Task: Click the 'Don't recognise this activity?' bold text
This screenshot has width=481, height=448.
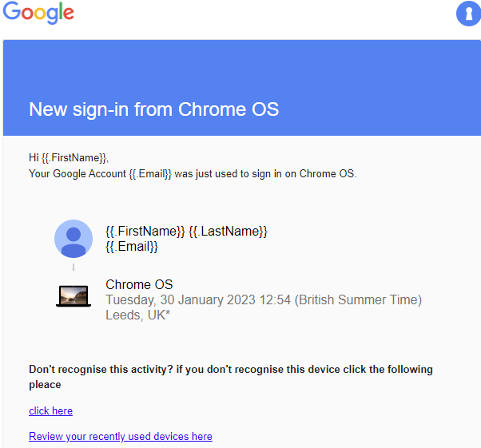Action: 101,369
